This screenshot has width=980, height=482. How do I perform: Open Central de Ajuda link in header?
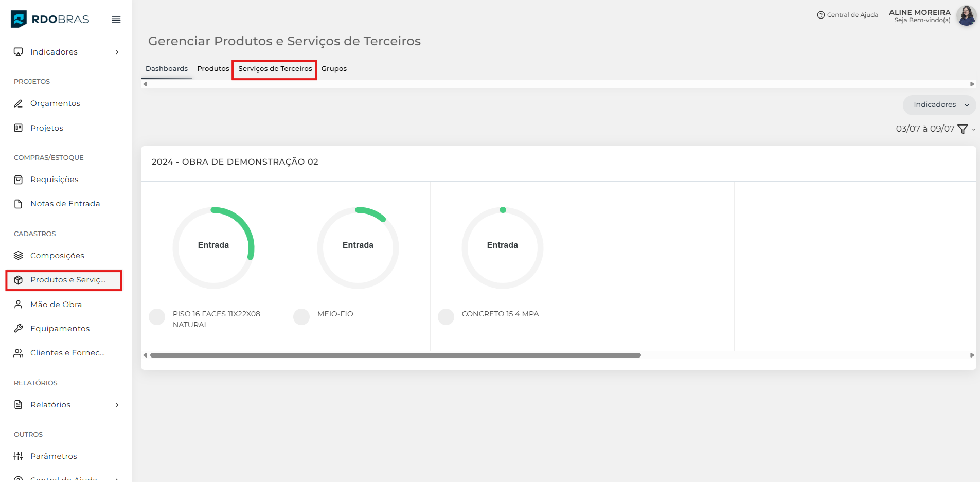[847, 15]
